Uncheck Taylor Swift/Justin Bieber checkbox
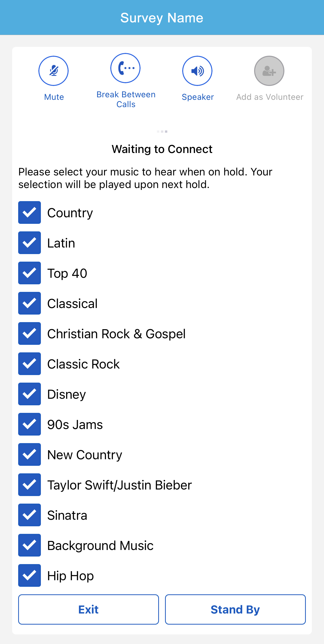 coord(30,485)
